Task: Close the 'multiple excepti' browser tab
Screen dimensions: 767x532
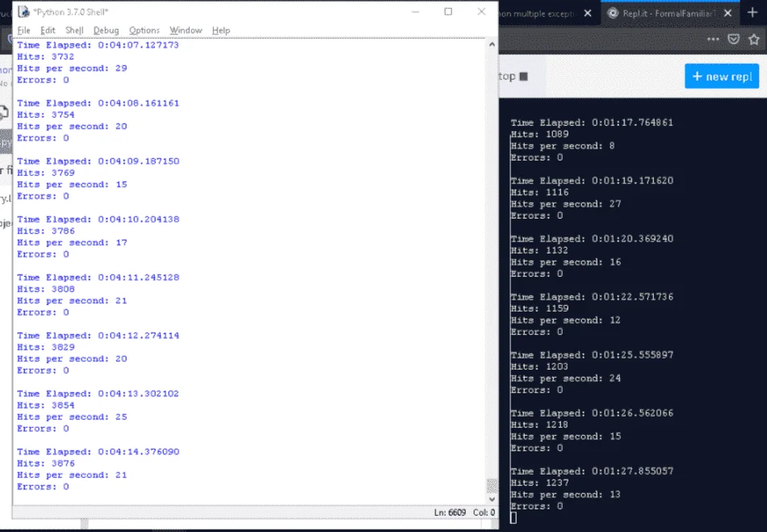Action: coord(588,13)
